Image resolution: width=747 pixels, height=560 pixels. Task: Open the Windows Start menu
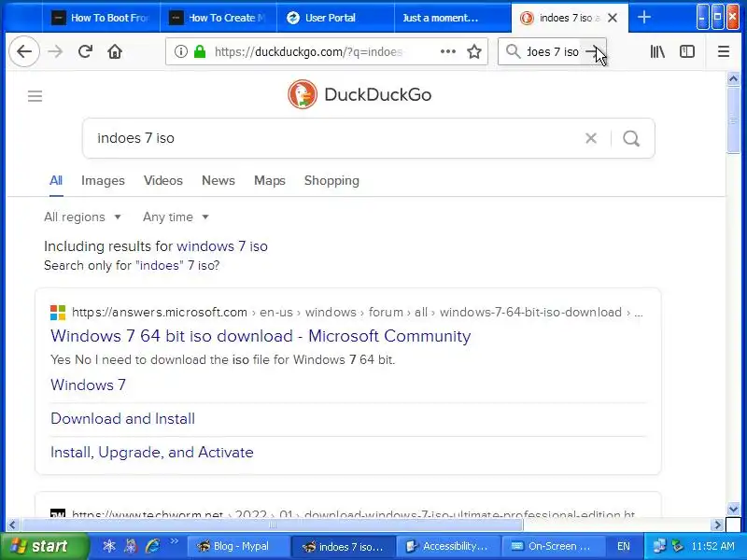(x=44, y=546)
